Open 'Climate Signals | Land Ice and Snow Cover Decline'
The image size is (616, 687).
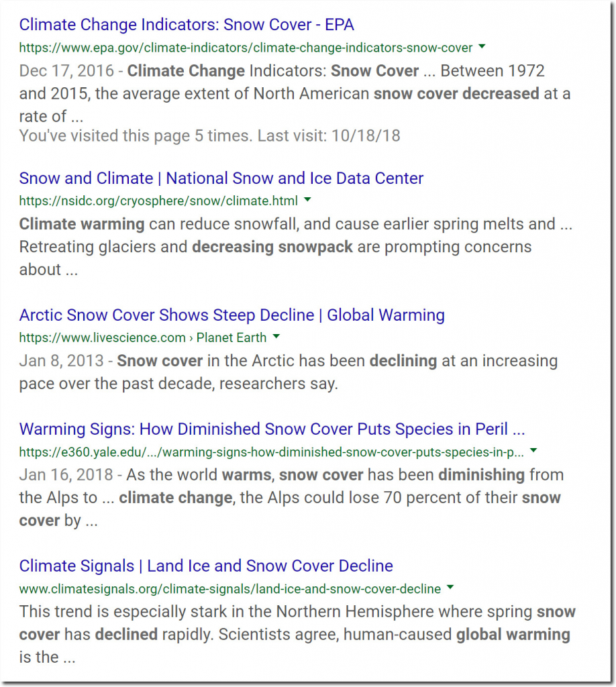pyautogui.click(x=206, y=566)
